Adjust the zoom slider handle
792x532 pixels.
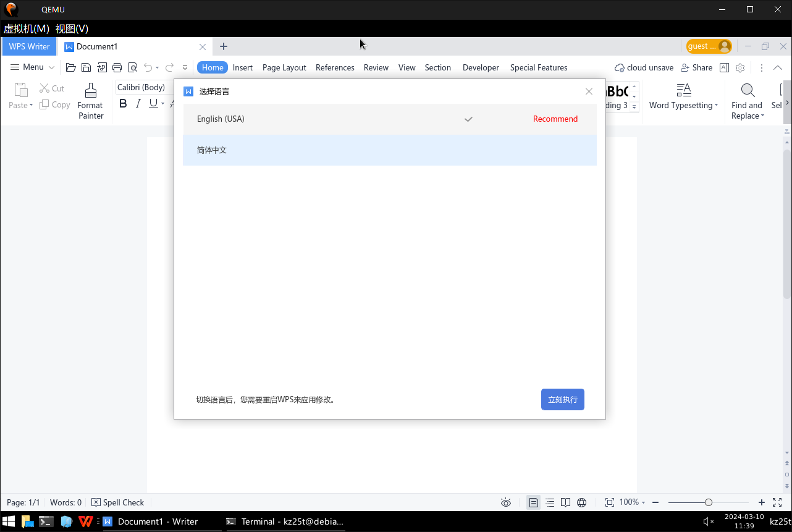point(709,502)
